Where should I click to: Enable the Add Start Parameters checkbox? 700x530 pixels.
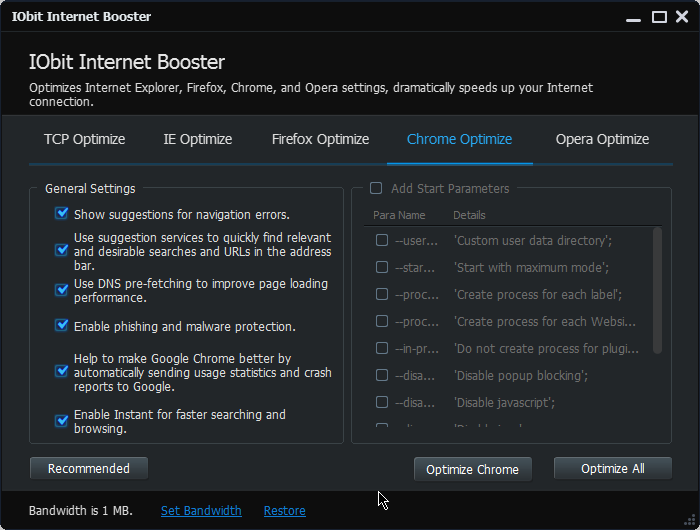[376, 188]
